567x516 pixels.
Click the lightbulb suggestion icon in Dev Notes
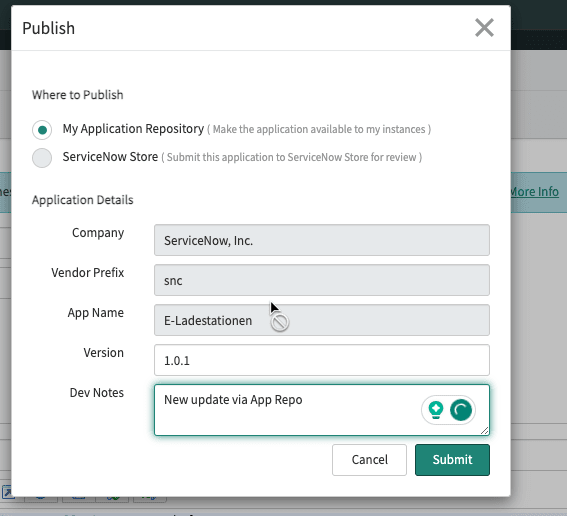(436, 410)
